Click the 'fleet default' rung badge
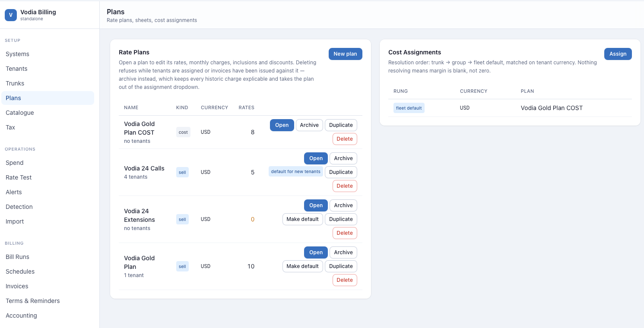 409,108
